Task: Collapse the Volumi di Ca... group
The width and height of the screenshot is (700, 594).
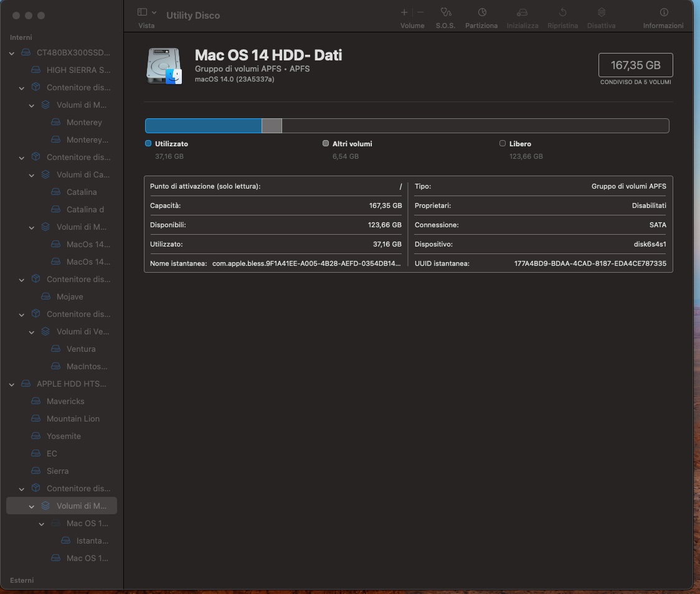Action: [x=32, y=175]
